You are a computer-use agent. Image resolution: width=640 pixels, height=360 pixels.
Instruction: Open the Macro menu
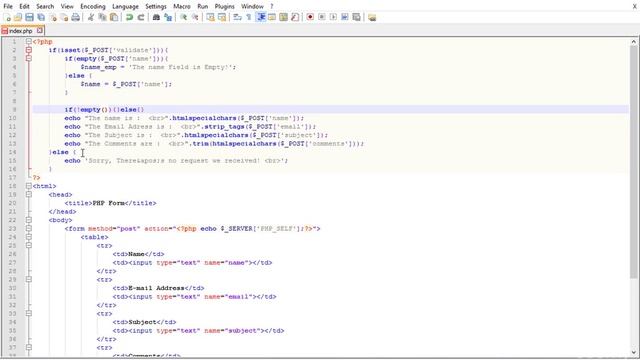click(182, 6)
